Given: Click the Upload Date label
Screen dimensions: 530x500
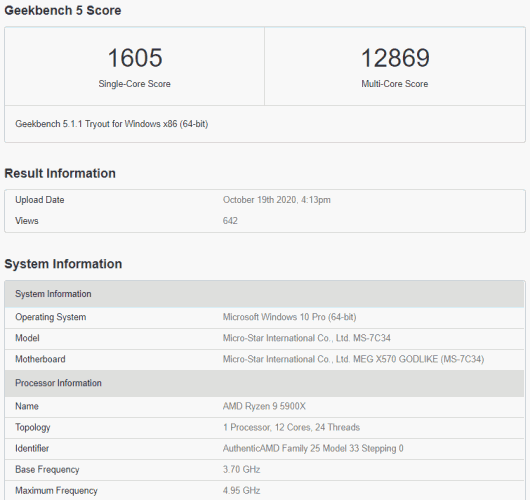Looking at the screenshot, I should (x=40, y=200).
